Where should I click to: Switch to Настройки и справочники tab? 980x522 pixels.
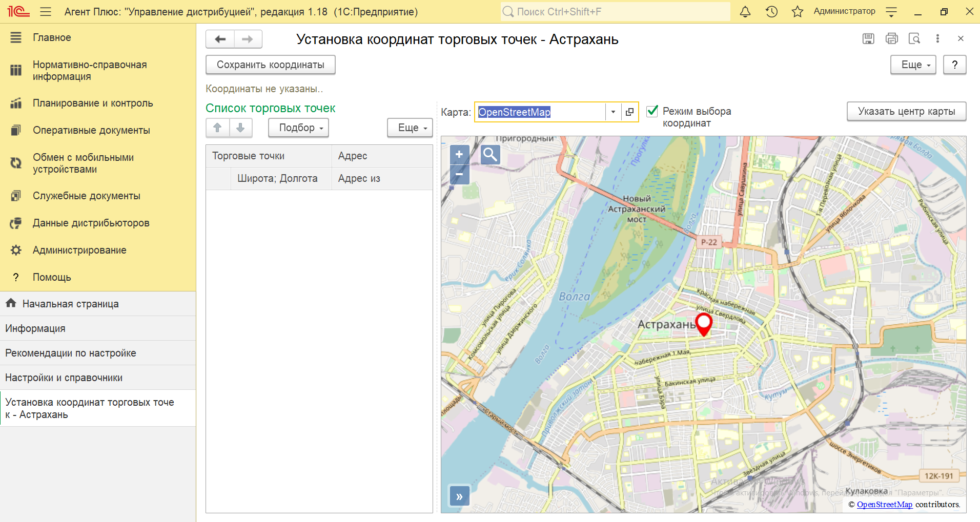[64, 378]
